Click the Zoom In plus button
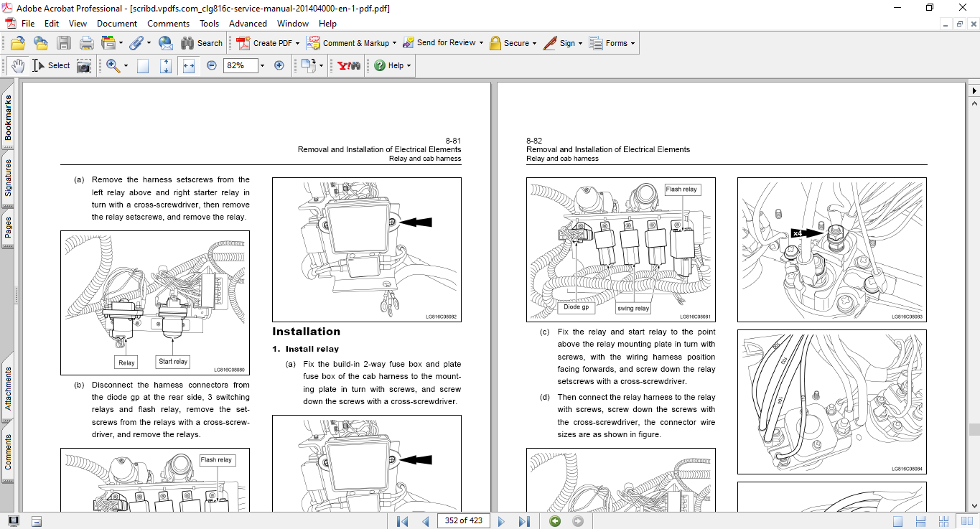The height and width of the screenshot is (529, 980). 279,65
